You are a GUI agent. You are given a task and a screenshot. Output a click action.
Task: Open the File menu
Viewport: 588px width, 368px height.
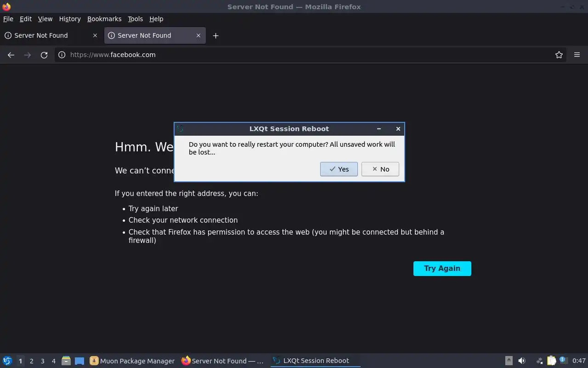(x=8, y=19)
